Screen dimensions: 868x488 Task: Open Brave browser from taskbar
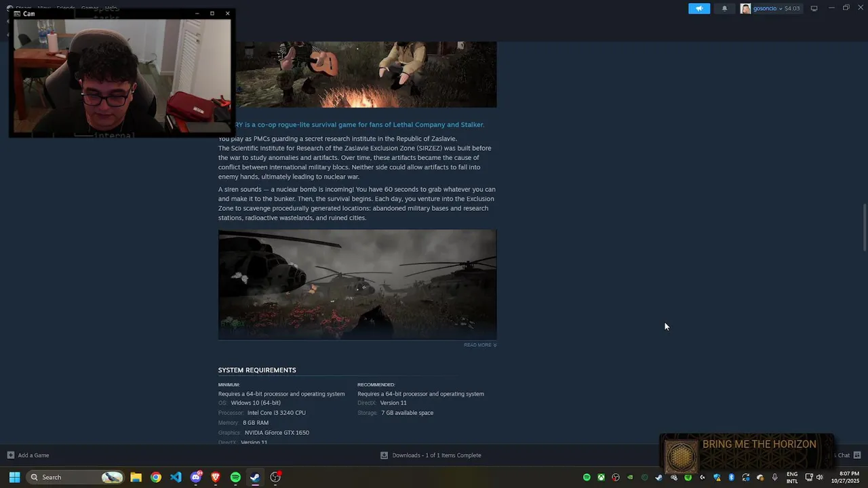tap(216, 477)
